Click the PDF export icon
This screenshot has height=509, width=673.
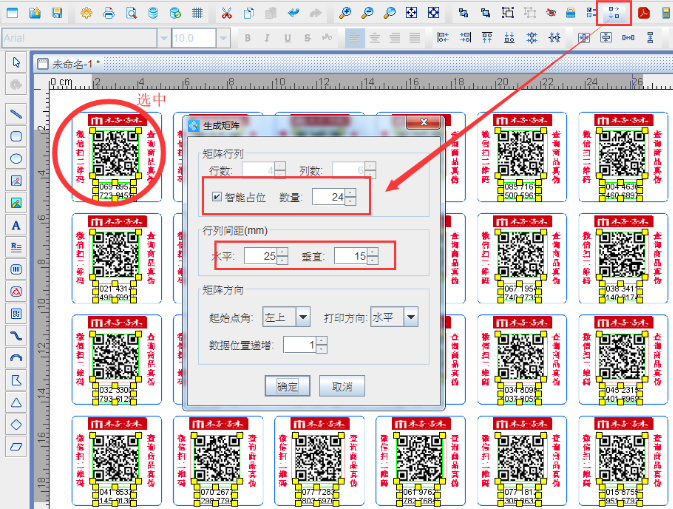pyautogui.click(x=646, y=13)
